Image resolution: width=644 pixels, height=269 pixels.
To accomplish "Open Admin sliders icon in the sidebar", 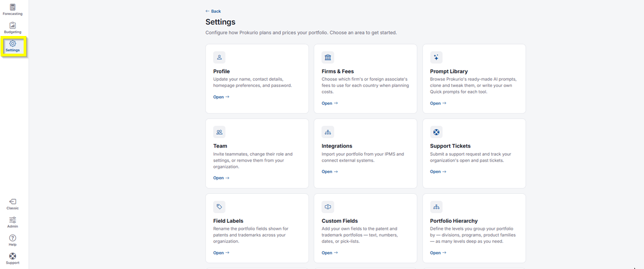I will coord(12,222).
